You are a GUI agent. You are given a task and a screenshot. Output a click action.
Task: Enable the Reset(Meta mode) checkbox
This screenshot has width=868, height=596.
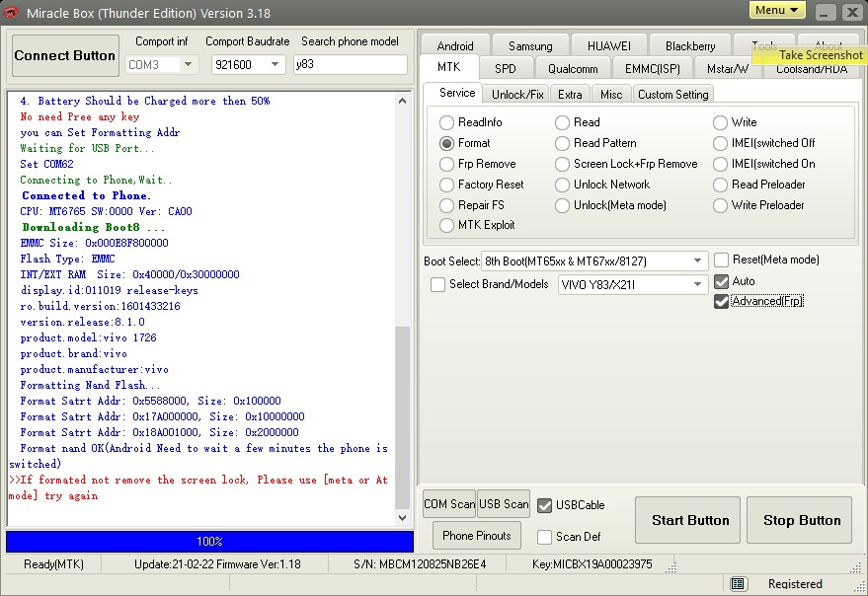pos(721,260)
